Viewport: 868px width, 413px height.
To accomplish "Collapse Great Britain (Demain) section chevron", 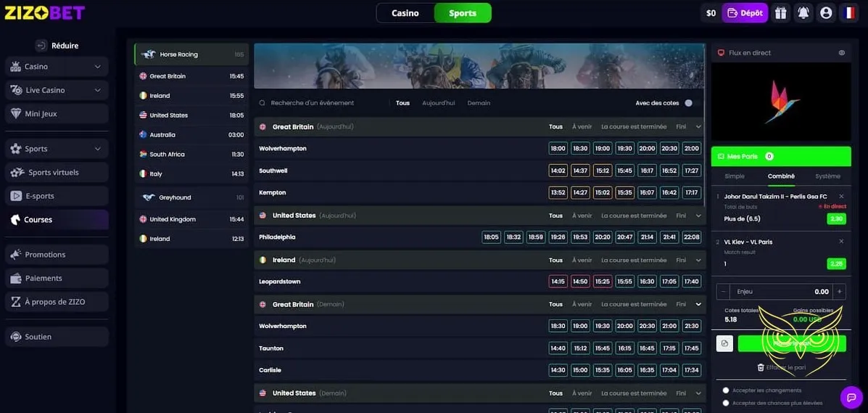I will pos(698,304).
